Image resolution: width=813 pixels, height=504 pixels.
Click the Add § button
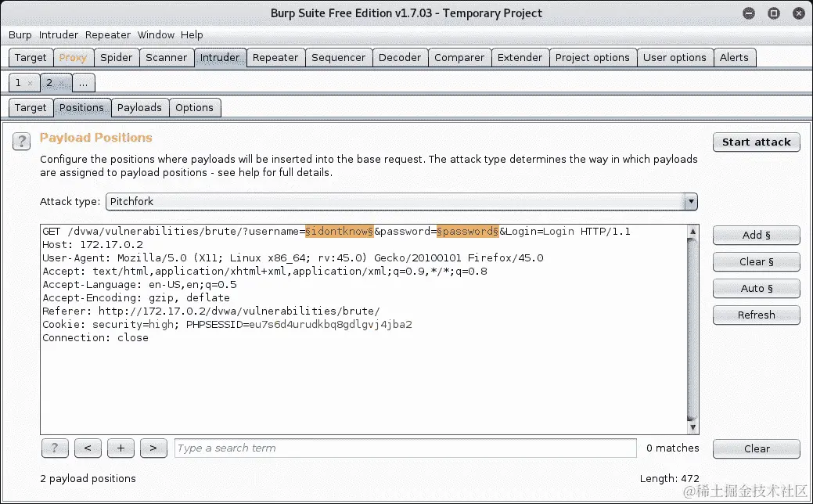tap(757, 236)
